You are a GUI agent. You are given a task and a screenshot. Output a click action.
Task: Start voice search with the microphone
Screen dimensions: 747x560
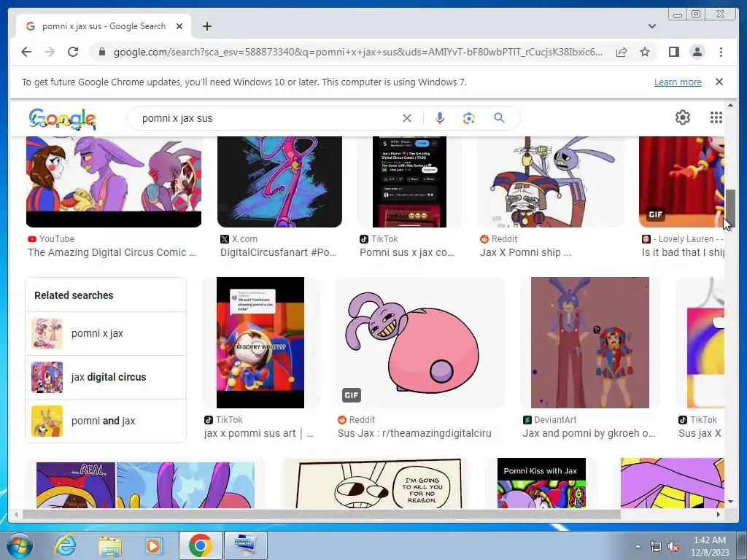[x=440, y=118]
